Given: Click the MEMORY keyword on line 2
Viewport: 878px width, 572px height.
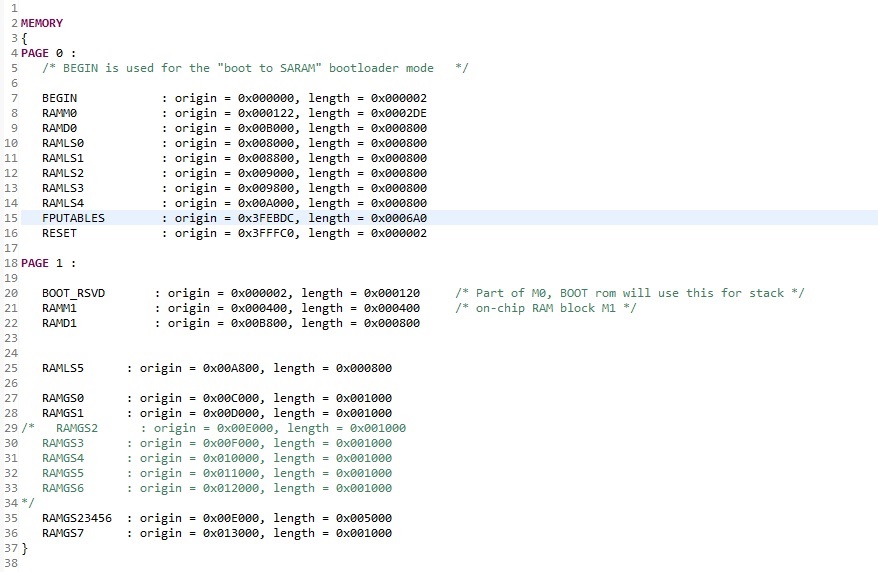Looking at the screenshot, I should (42, 23).
